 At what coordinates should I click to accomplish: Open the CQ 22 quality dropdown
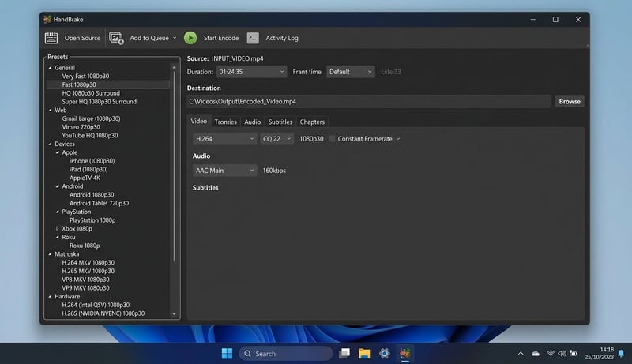(x=277, y=138)
